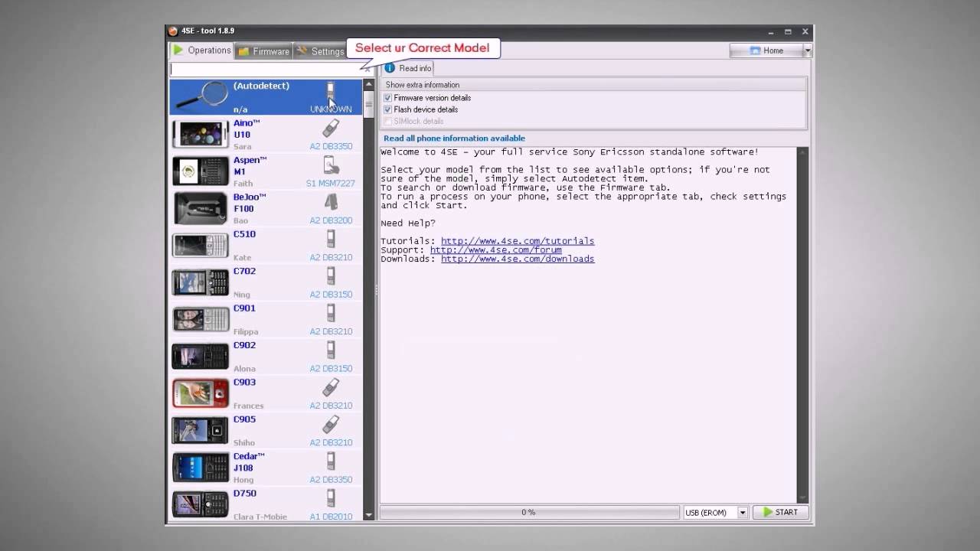Viewport: 980px width, 551px height.
Task: Click model list scrollbar down arrow
Action: coord(368,516)
